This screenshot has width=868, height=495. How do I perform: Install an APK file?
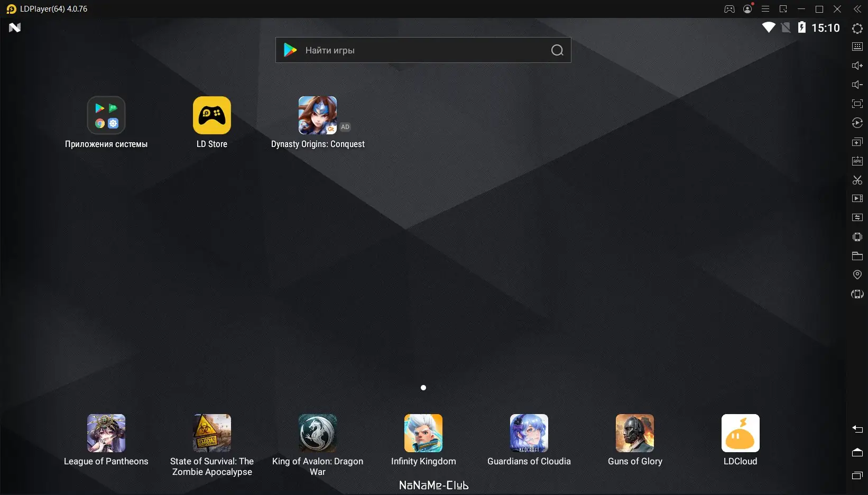point(857,161)
